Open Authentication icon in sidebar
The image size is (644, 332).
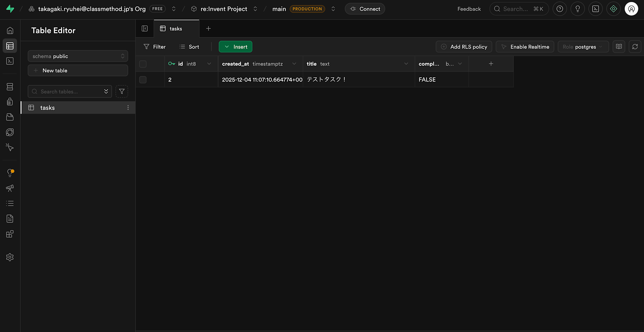[x=10, y=102]
